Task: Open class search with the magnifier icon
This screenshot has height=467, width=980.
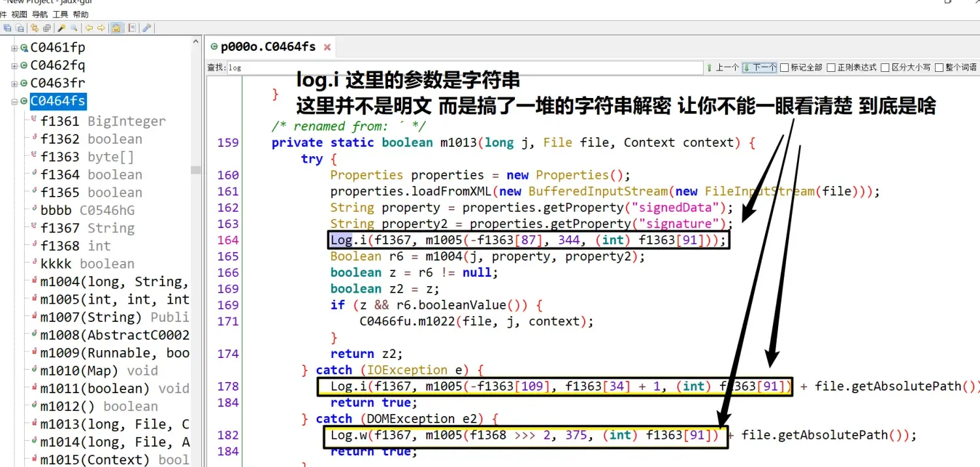Action: coord(74,28)
